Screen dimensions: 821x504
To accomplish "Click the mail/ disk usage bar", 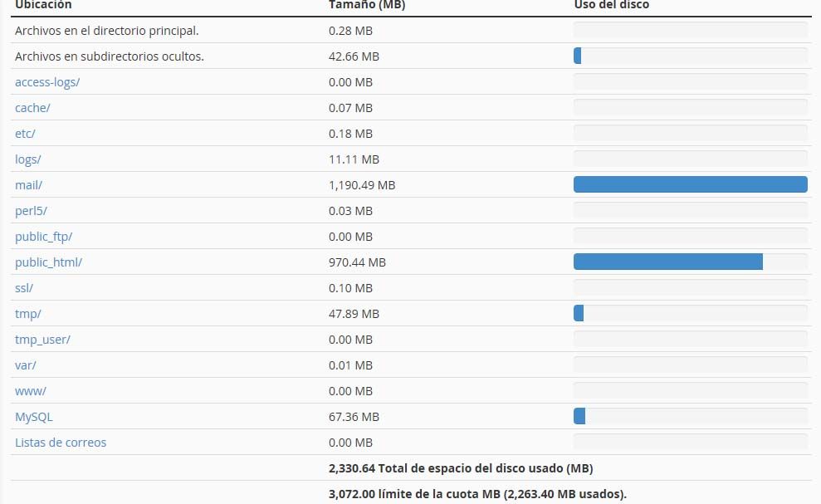I will click(x=690, y=184).
